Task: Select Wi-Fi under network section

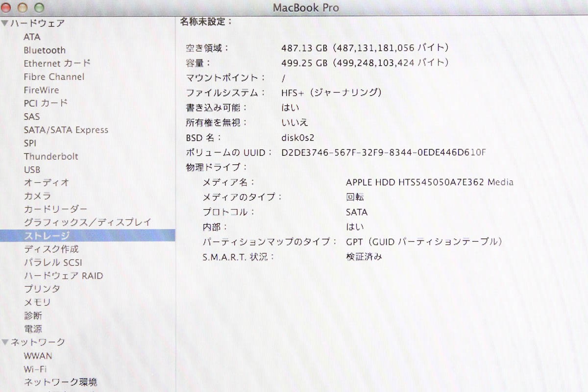Action: [x=35, y=369]
